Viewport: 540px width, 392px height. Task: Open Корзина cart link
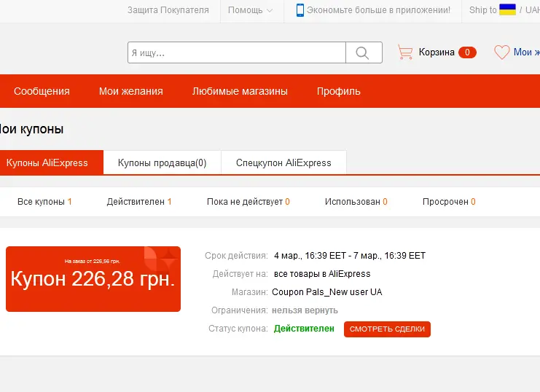[x=437, y=52]
